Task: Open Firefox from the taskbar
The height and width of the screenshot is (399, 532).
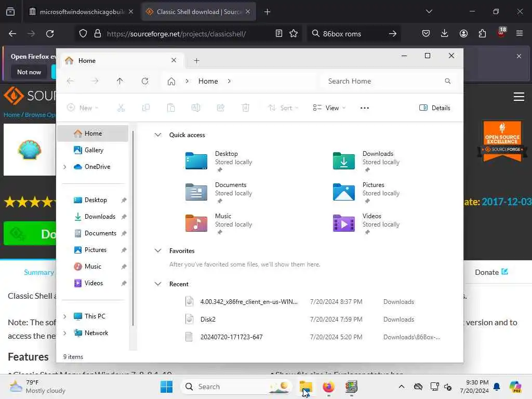Action: click(328, 387)
